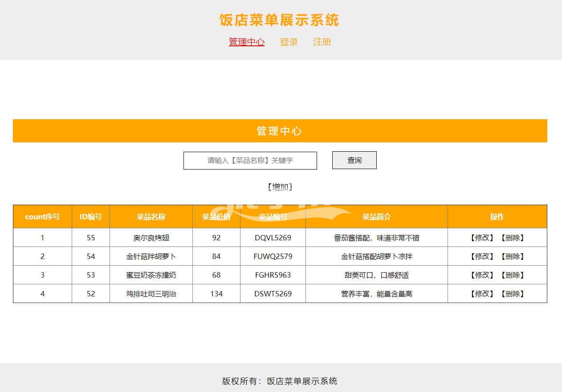The height and width of the screenshot is (392, 562).
Task: Delete the 奥尔良烤翅 row via 【删除】
Action: click(x=512, y=238)
